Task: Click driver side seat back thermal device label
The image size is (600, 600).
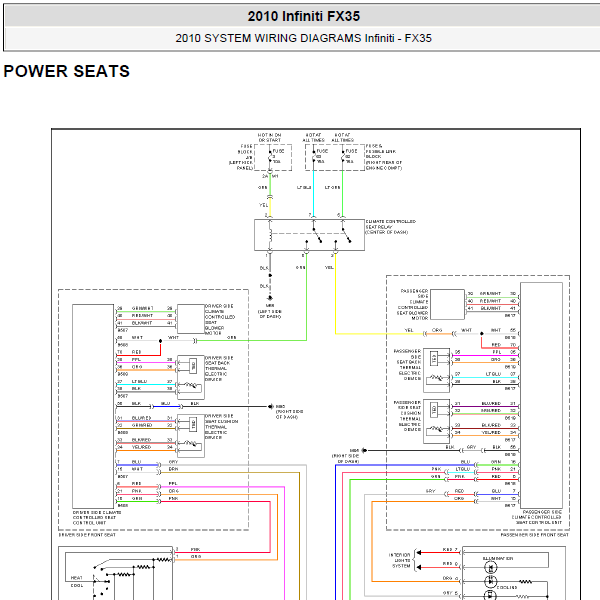Action: click(219, 369)
